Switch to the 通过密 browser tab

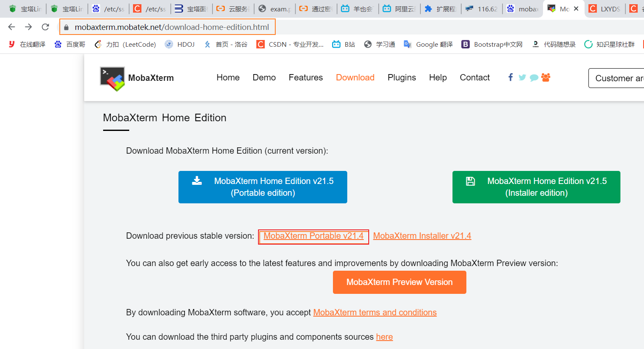pyautogui.click(x=317, y=9)
